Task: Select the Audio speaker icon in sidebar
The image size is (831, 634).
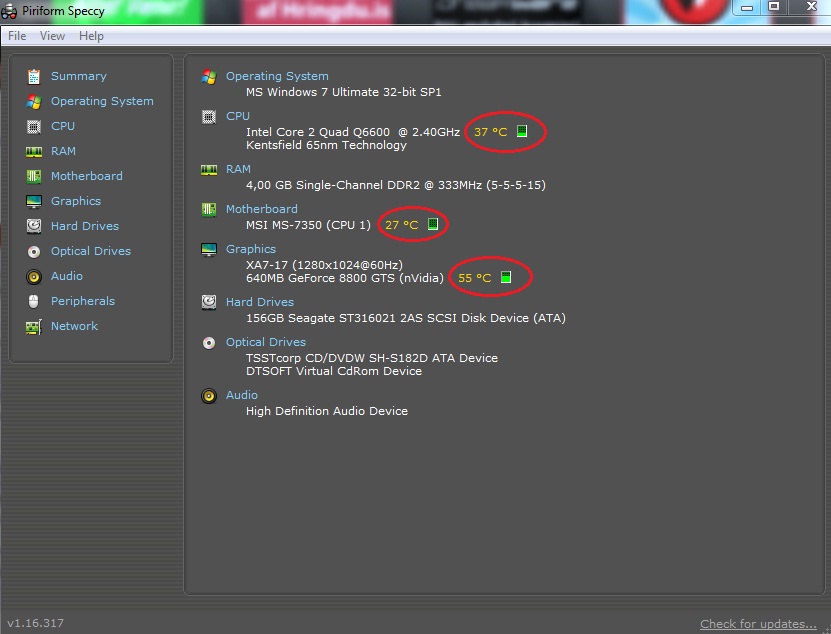Action: click(34, 276)
